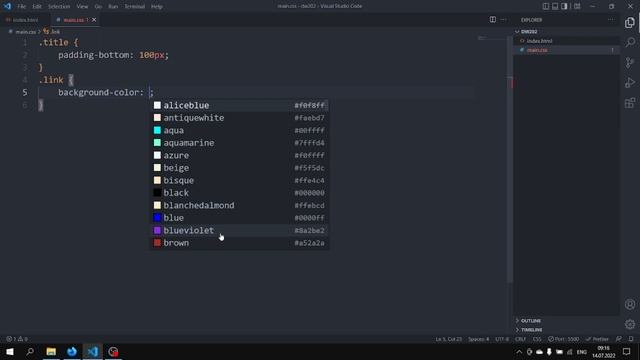Click the CRLF end of line status
Screen dimensions: 640x360
click(x=520, y=339)
